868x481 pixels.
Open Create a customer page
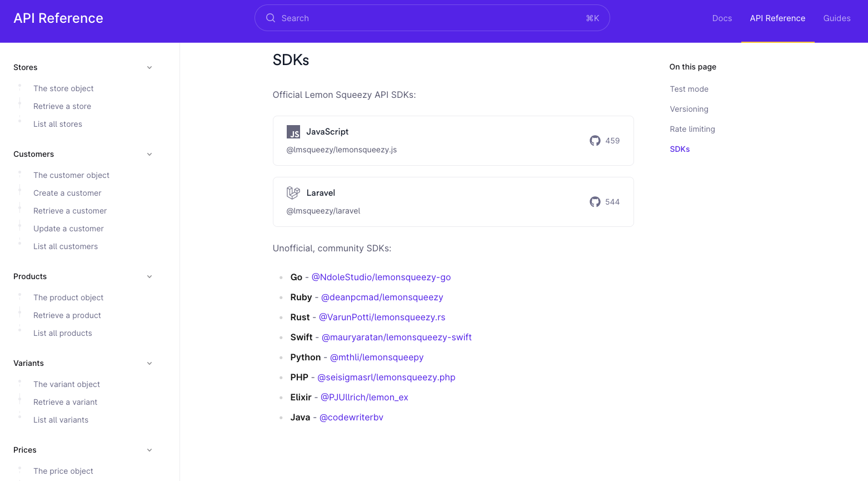(x=67, y=193)
